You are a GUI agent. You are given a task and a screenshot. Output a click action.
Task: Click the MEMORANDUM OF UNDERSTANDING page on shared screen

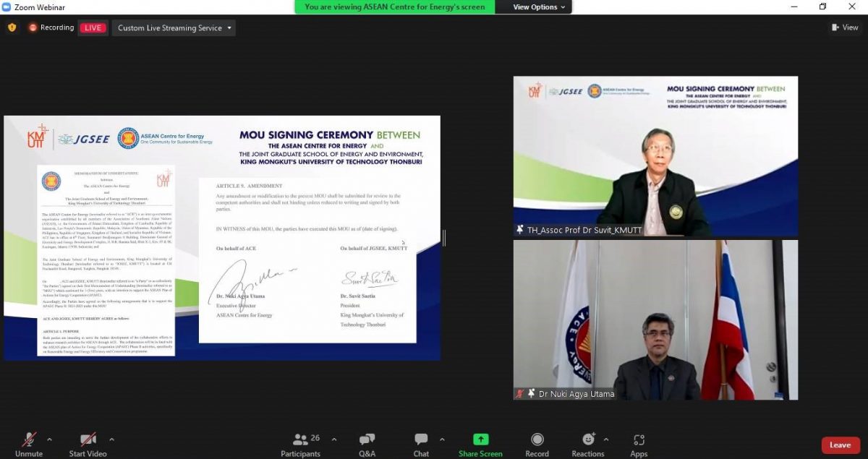pyautogui.click(x=106, y=261)
